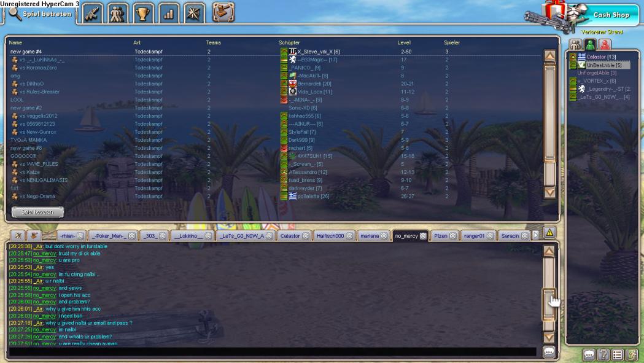644x363 pixels.
Task: Click the question mark help icon
Action: coord(603,354)
